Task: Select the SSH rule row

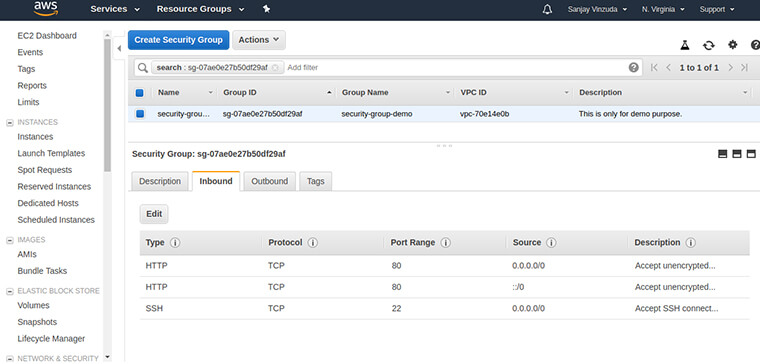Action: 444,309
